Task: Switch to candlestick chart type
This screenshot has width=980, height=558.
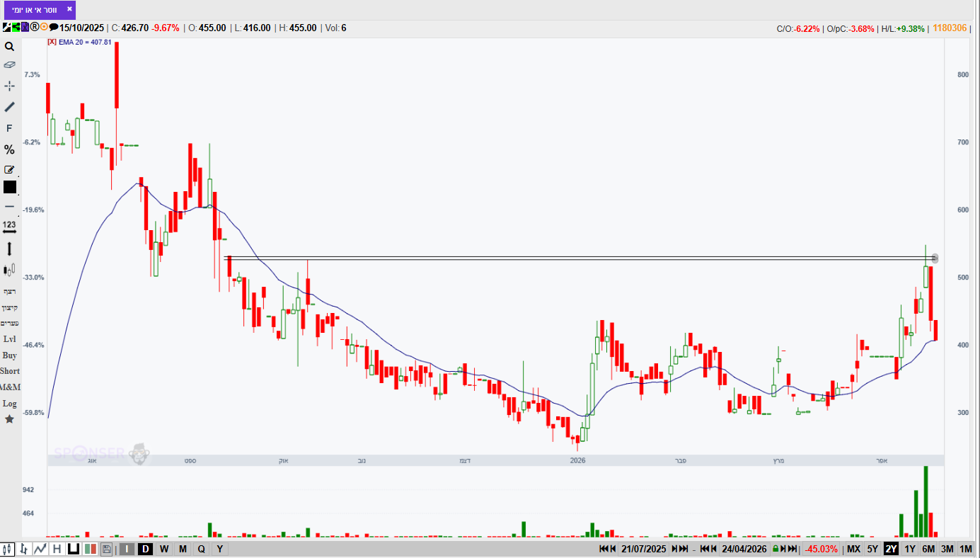Action: (8, 549)
